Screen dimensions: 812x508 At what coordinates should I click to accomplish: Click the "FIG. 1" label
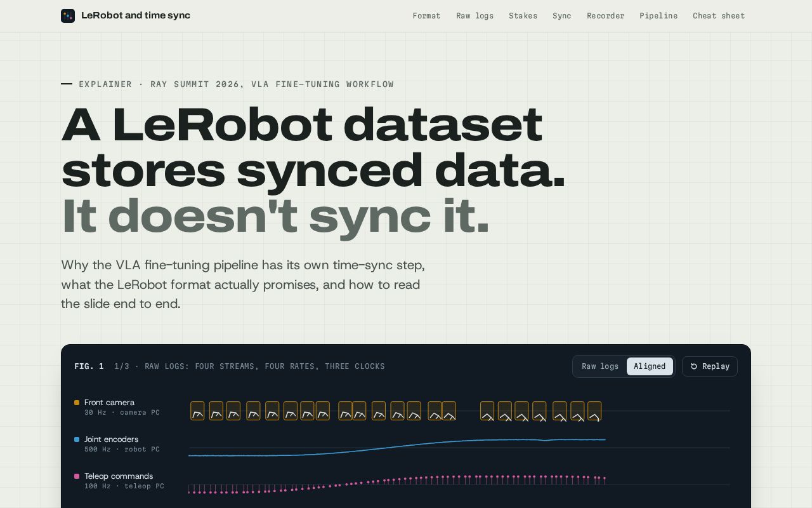89,366
